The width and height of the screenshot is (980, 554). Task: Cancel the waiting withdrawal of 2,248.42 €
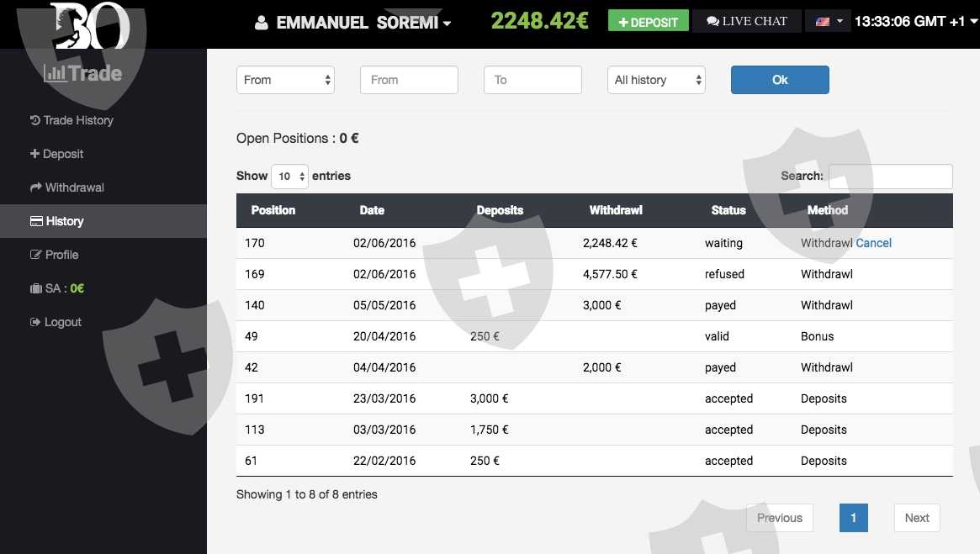point(873,243)
